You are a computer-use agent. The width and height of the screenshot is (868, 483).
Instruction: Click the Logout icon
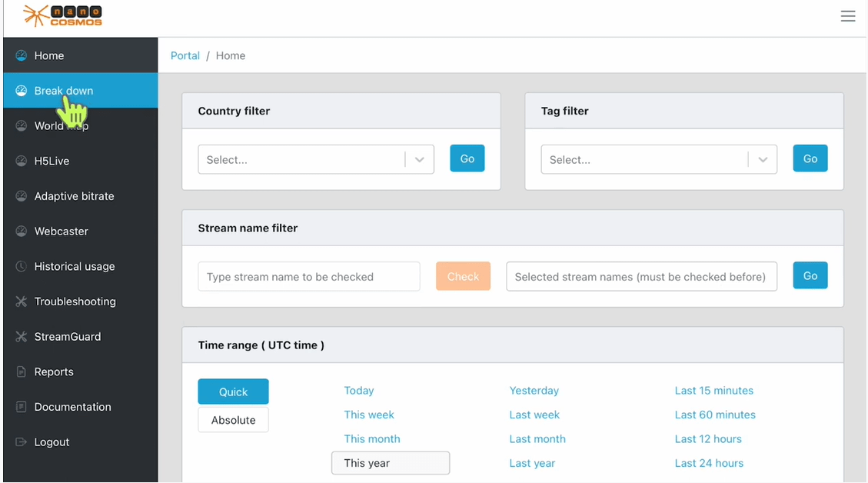[21, 442]
